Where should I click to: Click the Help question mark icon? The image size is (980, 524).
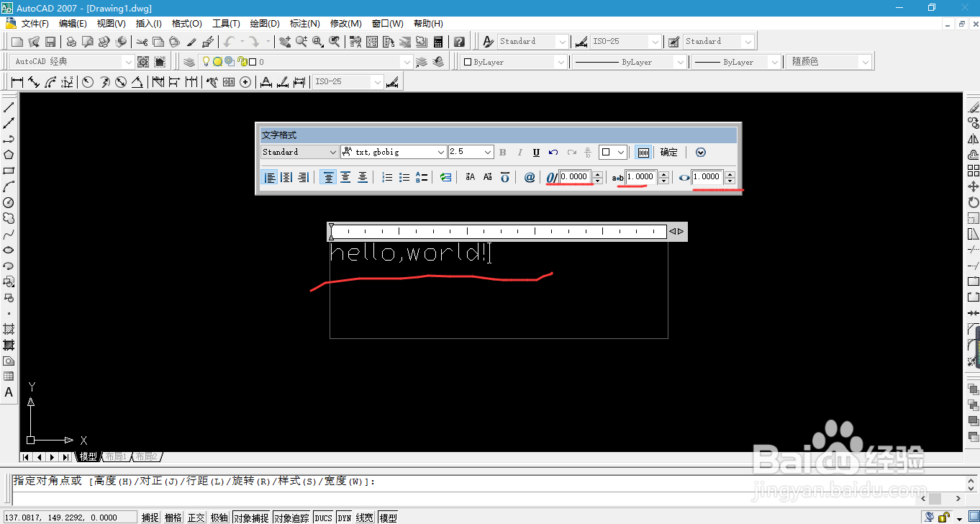point(459,42)
